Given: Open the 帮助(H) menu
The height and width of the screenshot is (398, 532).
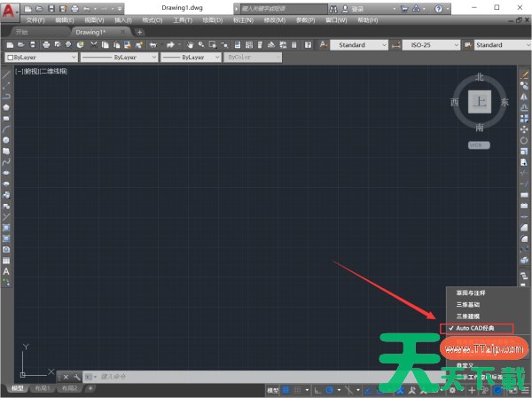Looking at the screenshot, I should pyautogui.click(x=367, y=20).
